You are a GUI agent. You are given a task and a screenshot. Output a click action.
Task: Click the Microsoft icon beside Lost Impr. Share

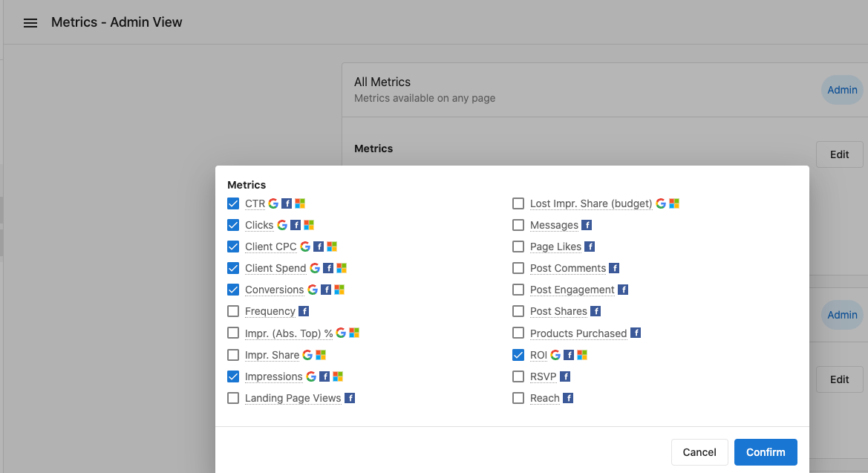point(673,203)
